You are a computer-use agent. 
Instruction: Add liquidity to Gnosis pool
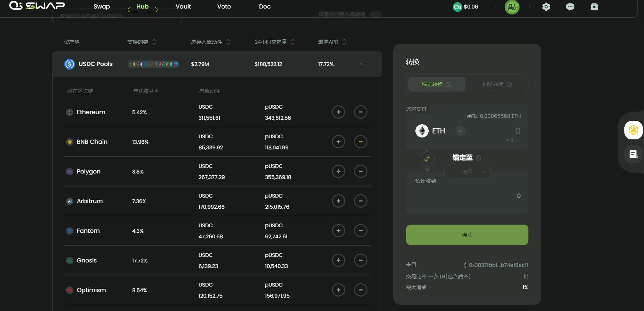(338, 260)
